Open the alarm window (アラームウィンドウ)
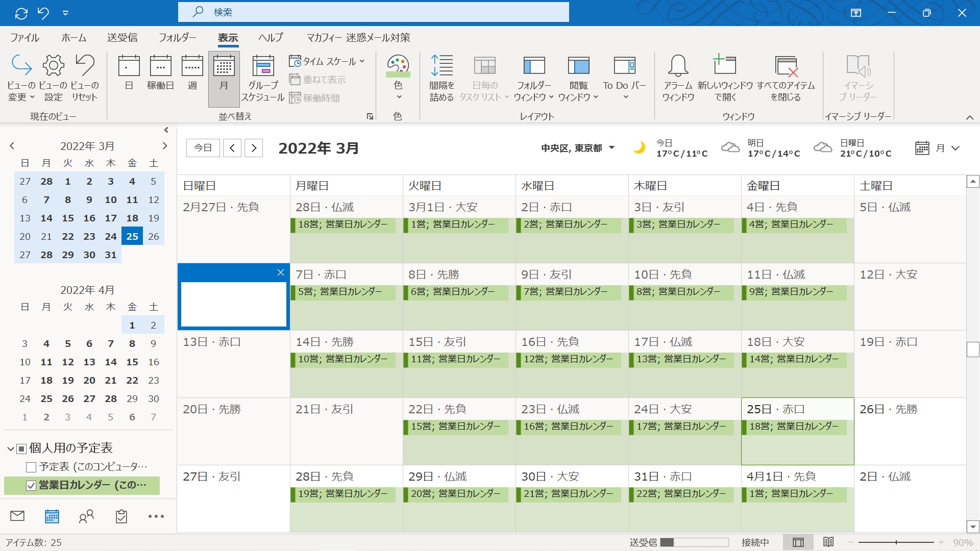This screenshot has height=551, width=980. pyautogui.click(x=678, y=77)
